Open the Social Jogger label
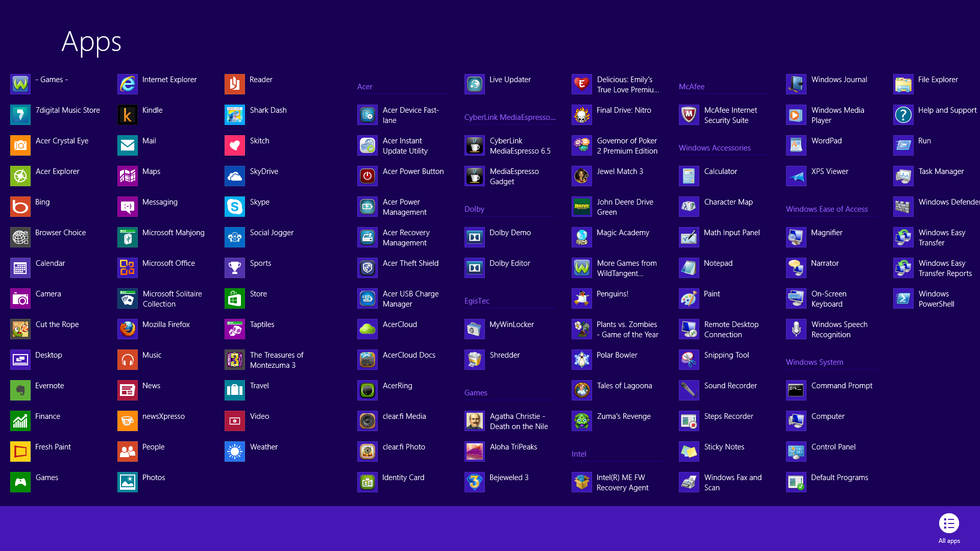The image size is (980, 551). 272,233
